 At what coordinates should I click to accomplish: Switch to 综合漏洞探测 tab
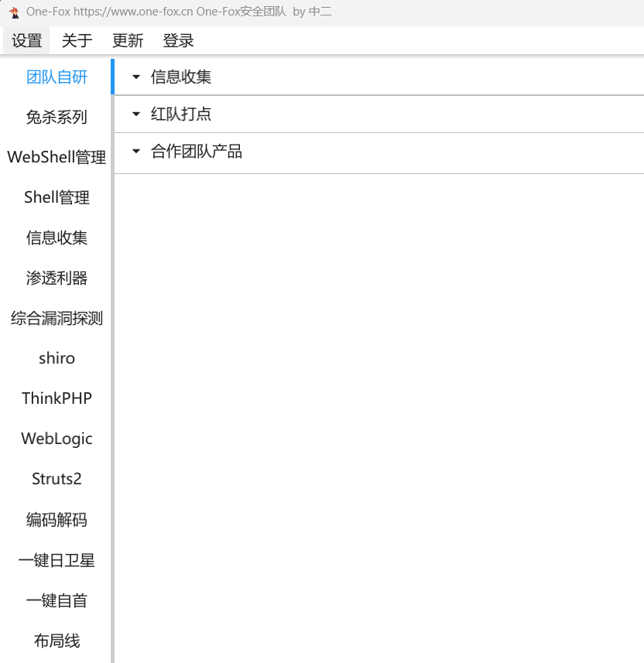point(57,318)
